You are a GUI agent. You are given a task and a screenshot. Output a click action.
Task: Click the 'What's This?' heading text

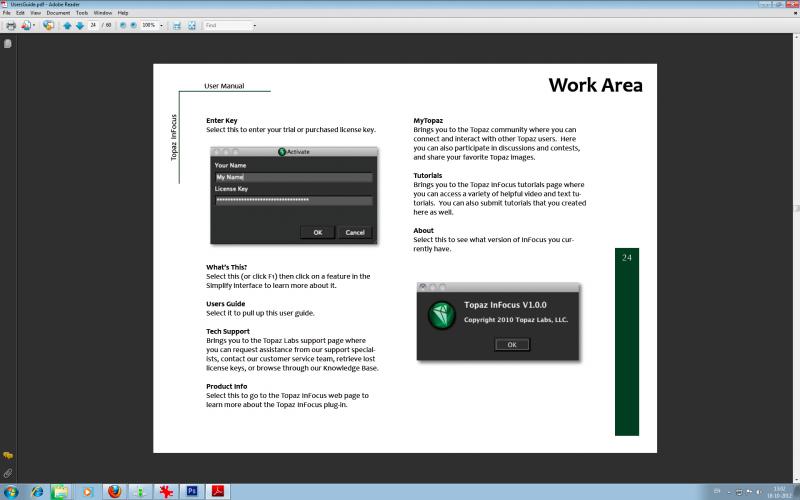(227, 267)
